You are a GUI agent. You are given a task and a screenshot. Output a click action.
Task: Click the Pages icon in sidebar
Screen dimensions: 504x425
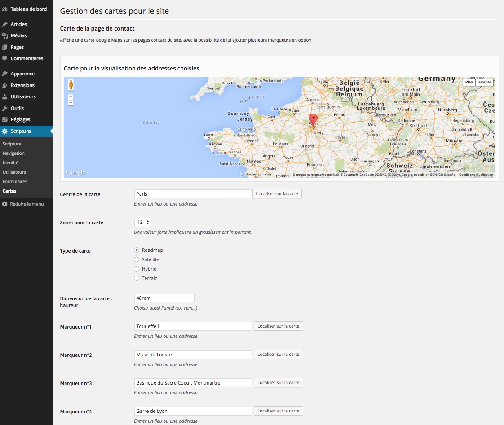coord(4,47)
